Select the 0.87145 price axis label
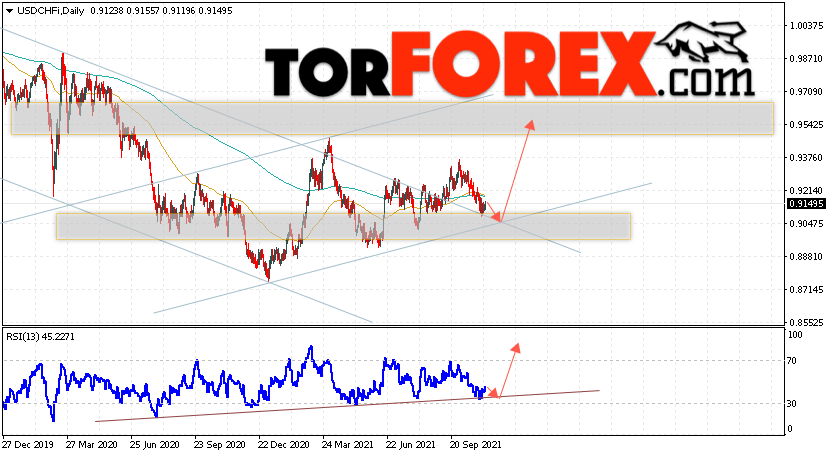The width and height of the screenshot is (830, 456). pyautogui.click(x=806, y=290)
